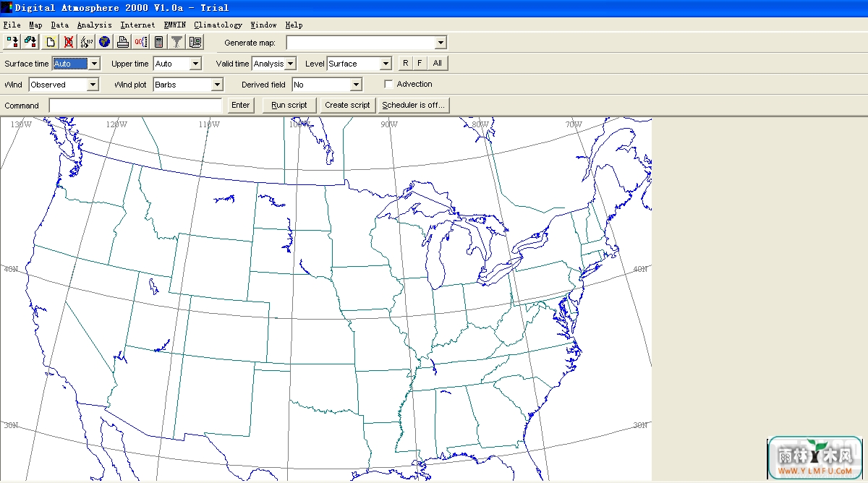The image size is (868, 483).
Task: Open the Map menu
Action: point(36,25)
